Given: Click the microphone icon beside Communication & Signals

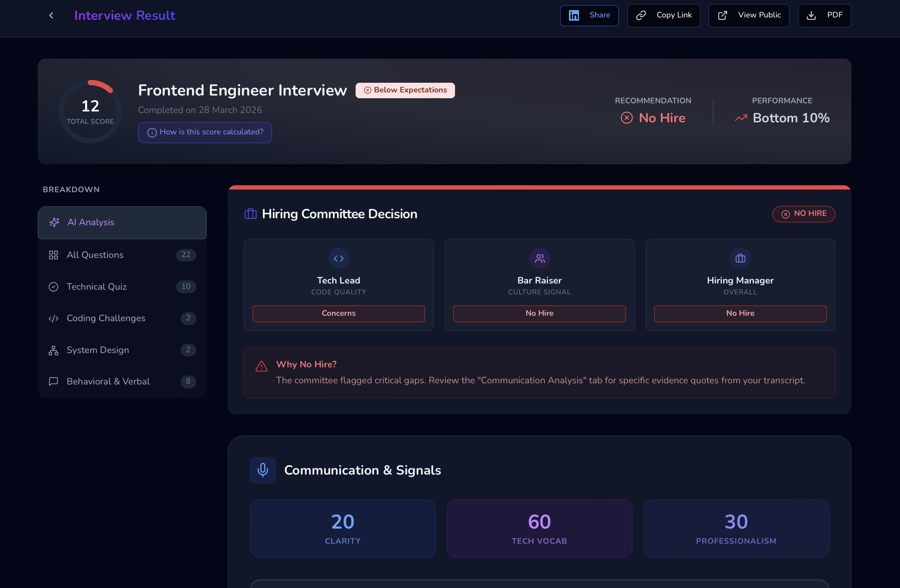Looking at the screenshot, I should tap(263, 470).
